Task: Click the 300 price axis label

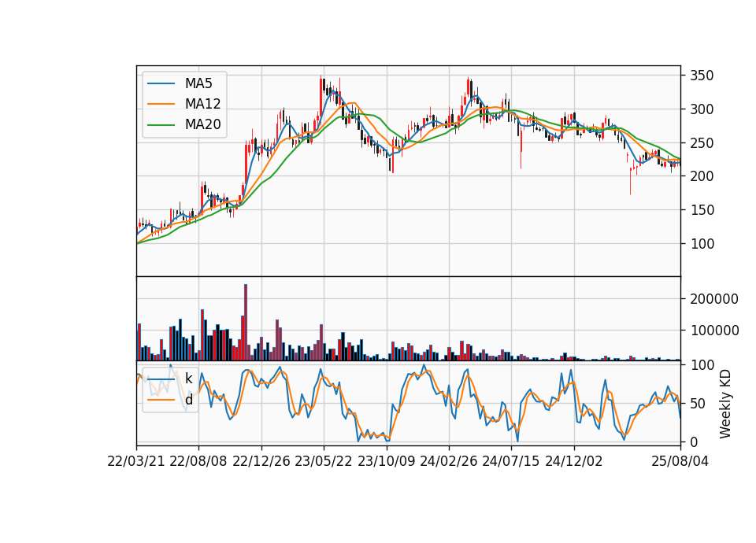Action: pyautogui.click(x=702, y=109)
